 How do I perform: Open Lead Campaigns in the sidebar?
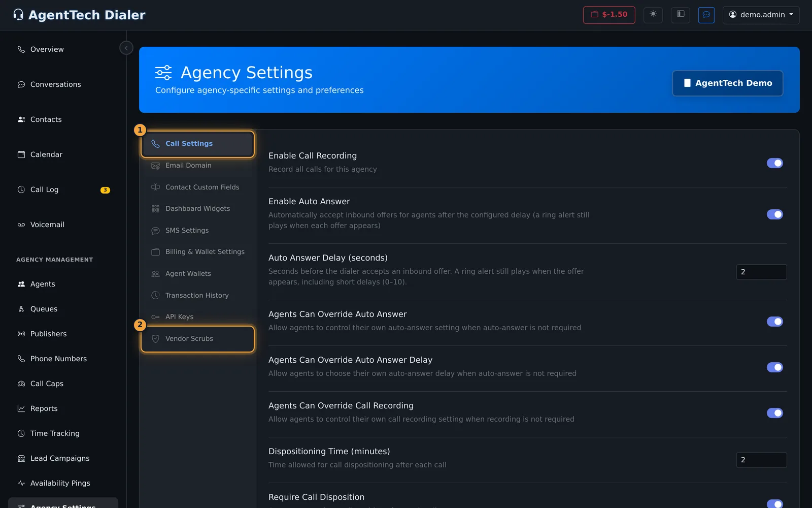pos(63,458)
